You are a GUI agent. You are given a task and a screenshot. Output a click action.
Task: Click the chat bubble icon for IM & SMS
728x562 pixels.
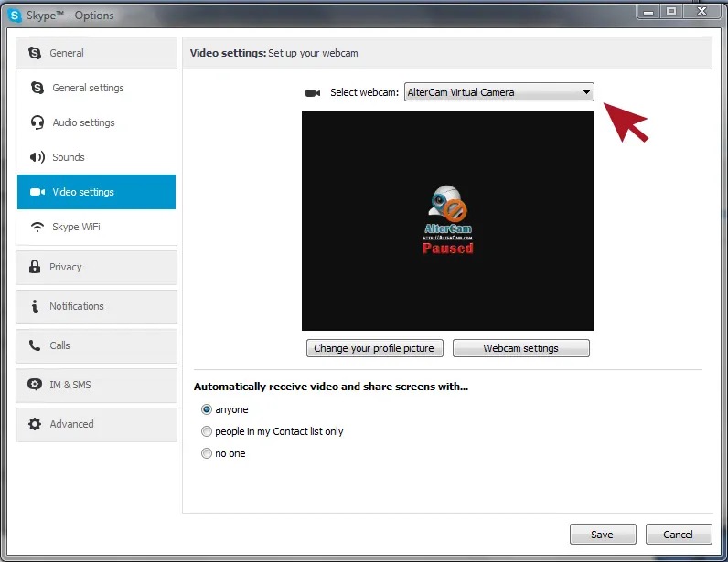coord(35,385)
